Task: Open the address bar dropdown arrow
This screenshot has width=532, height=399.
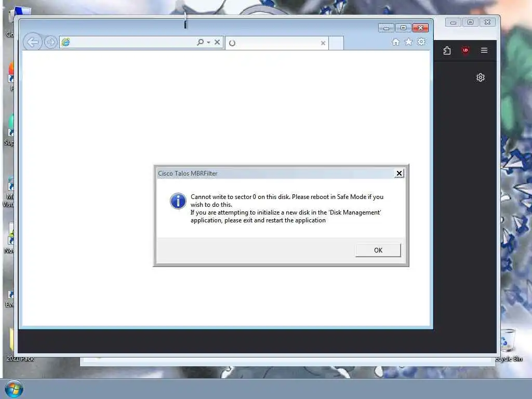Action: pyautogui.click(x=208, y=43)
